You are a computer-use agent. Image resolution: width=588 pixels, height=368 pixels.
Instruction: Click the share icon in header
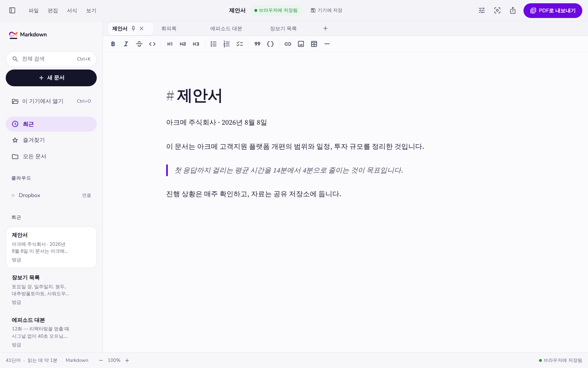(x=513, y=11)
